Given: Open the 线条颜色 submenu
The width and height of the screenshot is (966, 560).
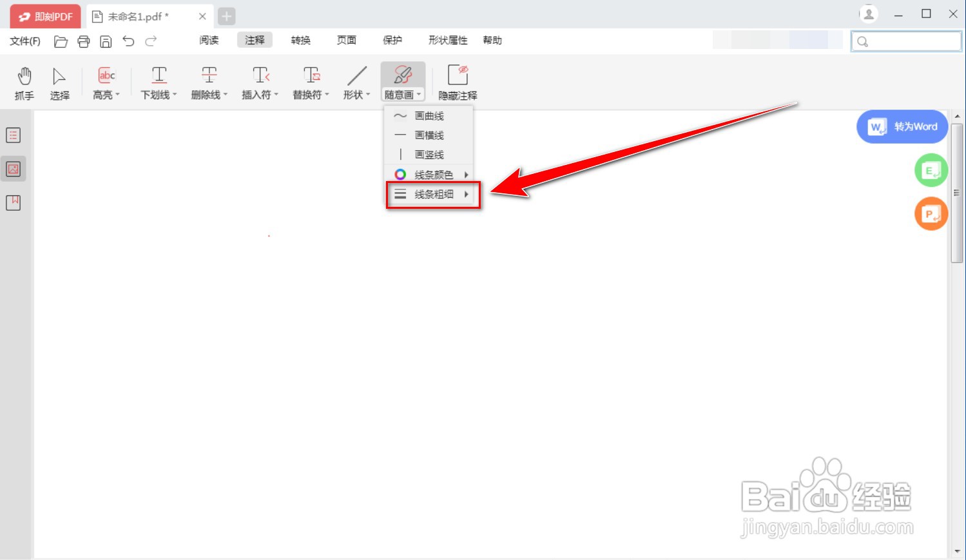Looking at the screenshot, I should tap(429, 175).
